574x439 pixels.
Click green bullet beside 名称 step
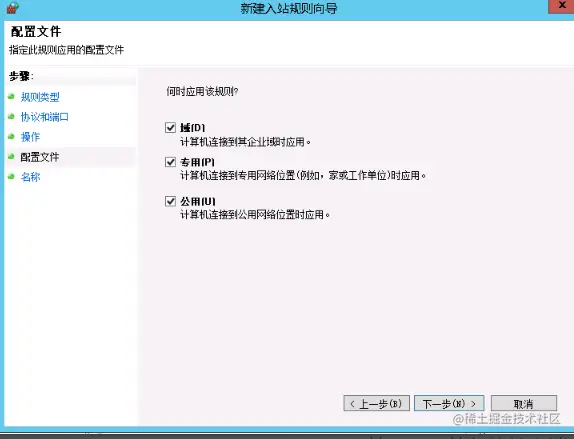tap(11, 177)
